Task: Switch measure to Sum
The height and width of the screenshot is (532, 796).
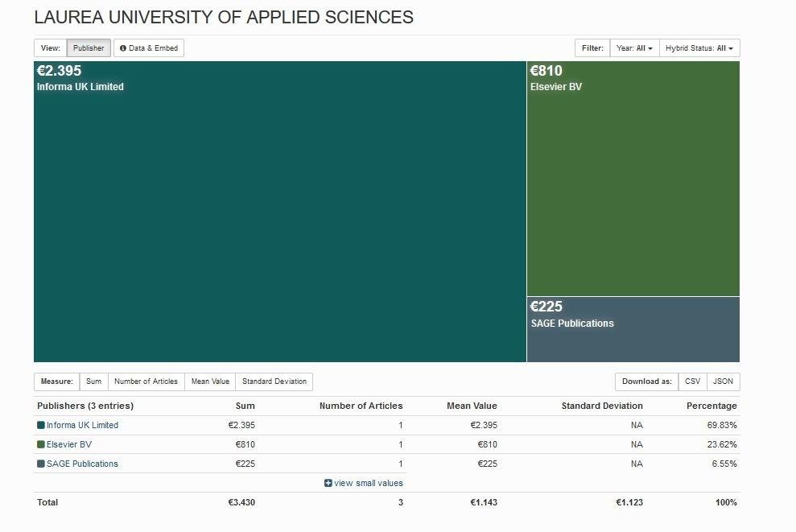Action: tap(94, 381)
